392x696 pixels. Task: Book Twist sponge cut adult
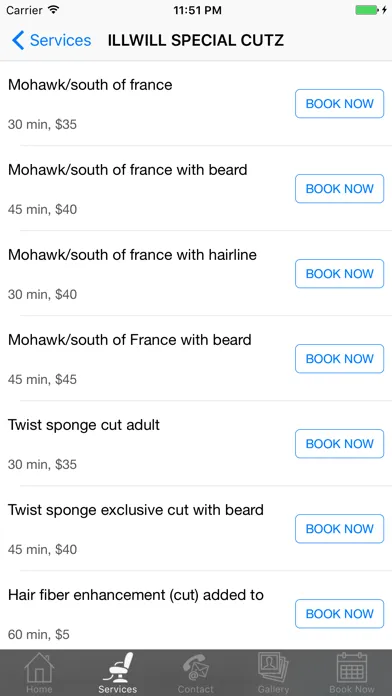[x=340, y=443]
